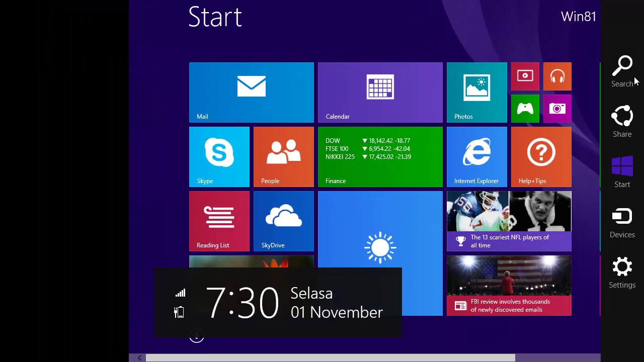Click the 'DOW' index label

[333, 141]
